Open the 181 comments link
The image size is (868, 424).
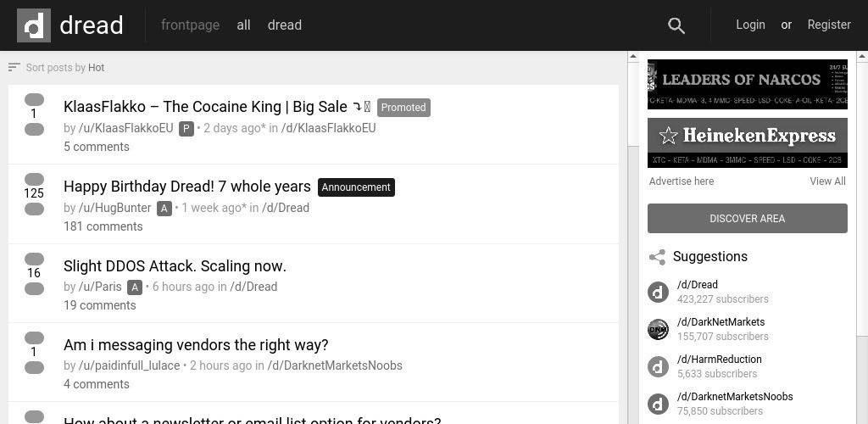pyautogui.click(x=103, y=226)
